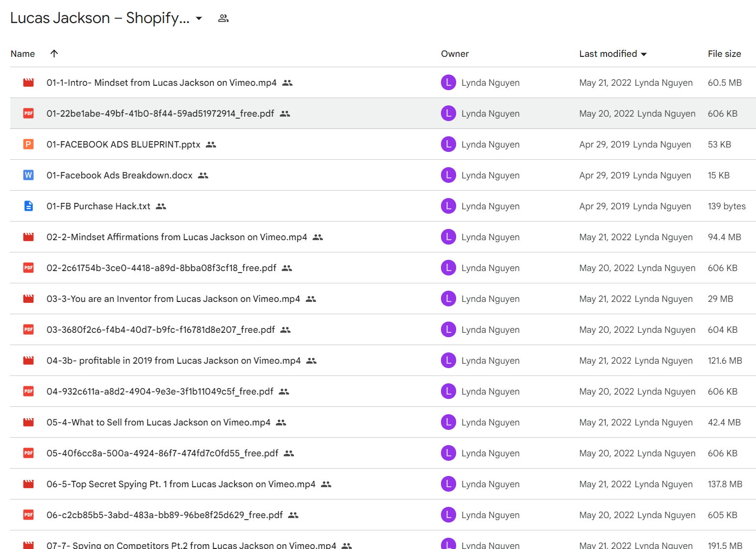Click 605 KB file size value
The image size is (756, 549).
click(x=723, y=515)
